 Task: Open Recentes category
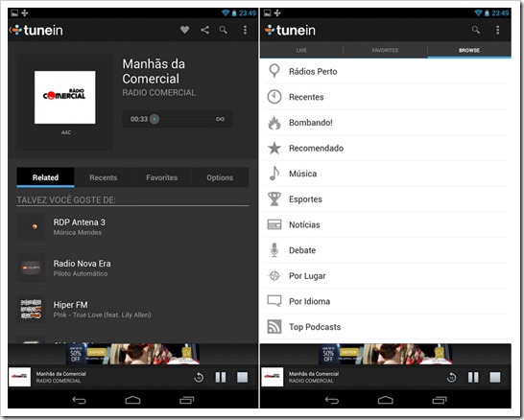point(386,97)
